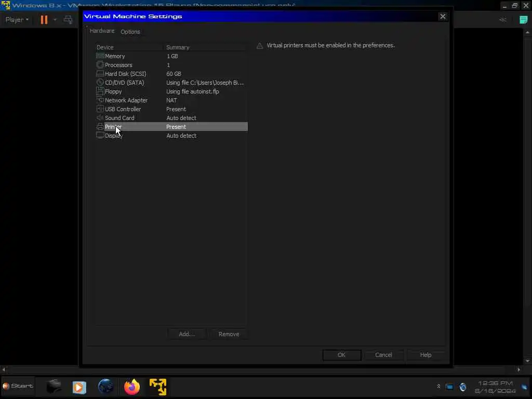532x399 pixels.
Task: Open Firefox from the taskbar
Action: [x=132, y=387]
